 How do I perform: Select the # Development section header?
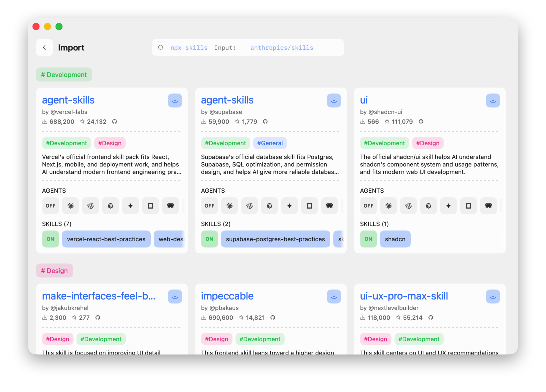pyautogui.click(x=64, y=74)
